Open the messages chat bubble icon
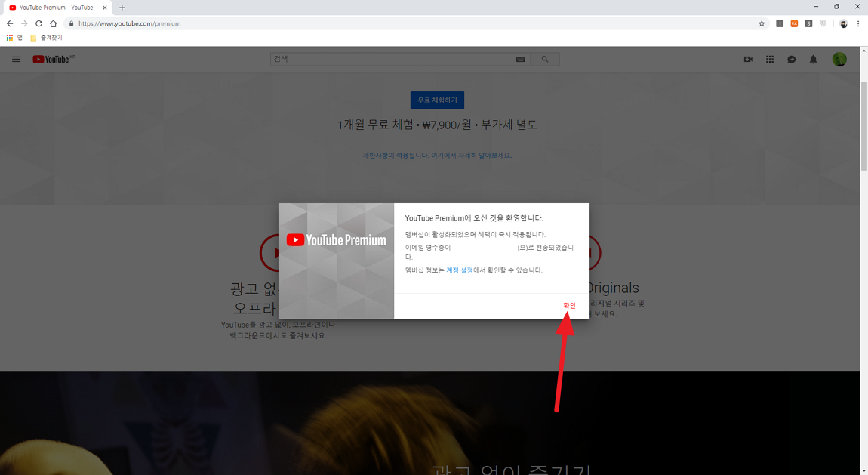 (792, 59)
